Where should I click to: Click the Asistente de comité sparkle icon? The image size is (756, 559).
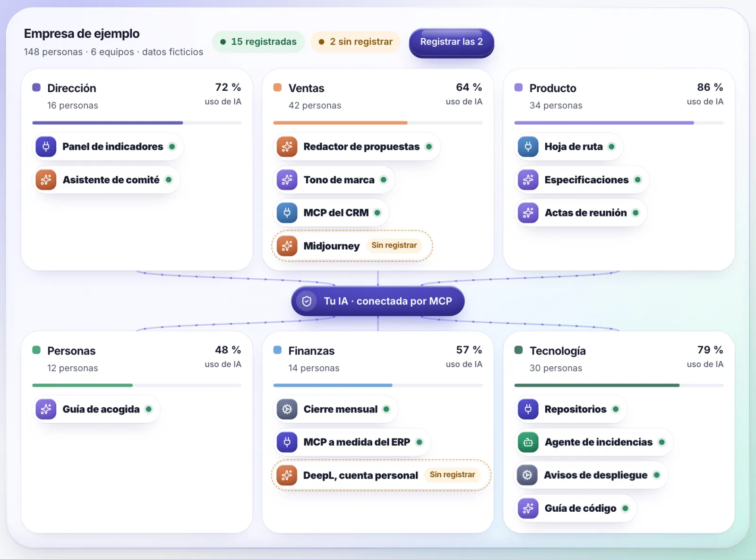(46, 180)
